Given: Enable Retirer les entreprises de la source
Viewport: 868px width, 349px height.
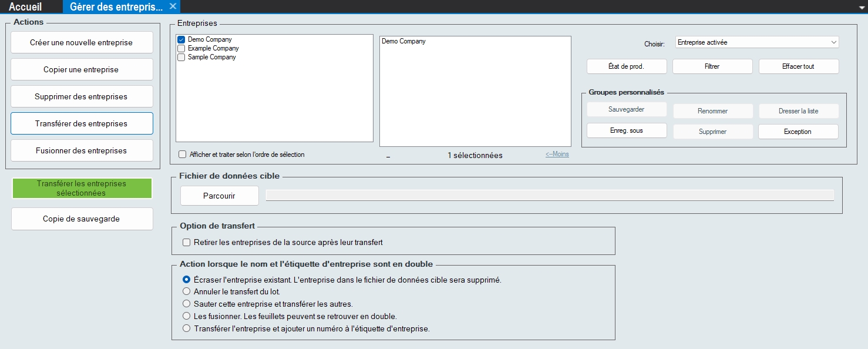Looking at the screenshot, I should (187, 242).
